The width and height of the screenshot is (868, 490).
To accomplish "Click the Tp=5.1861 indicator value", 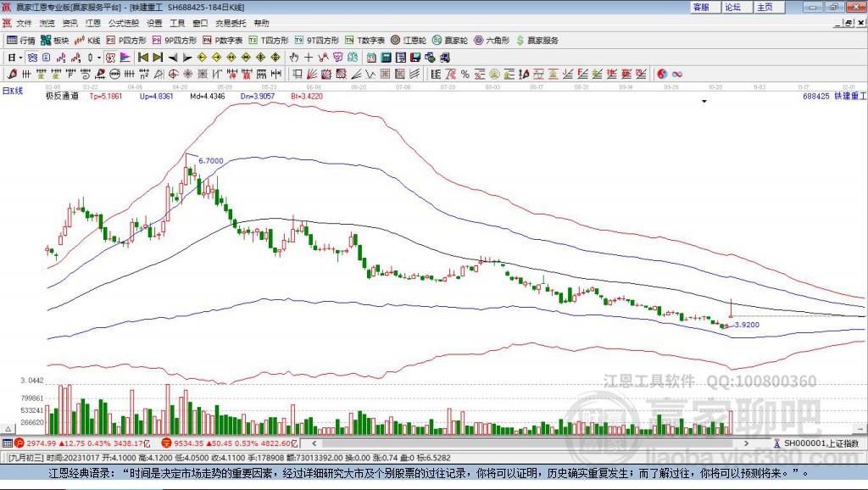I will pos(106,96).
